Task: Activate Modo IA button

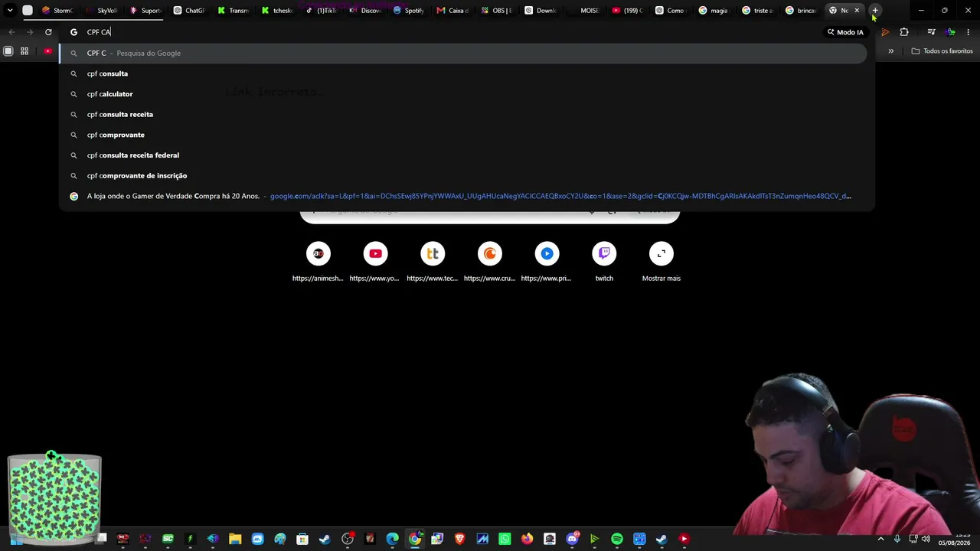Action: pyautogui.click(x=845, y=32)
